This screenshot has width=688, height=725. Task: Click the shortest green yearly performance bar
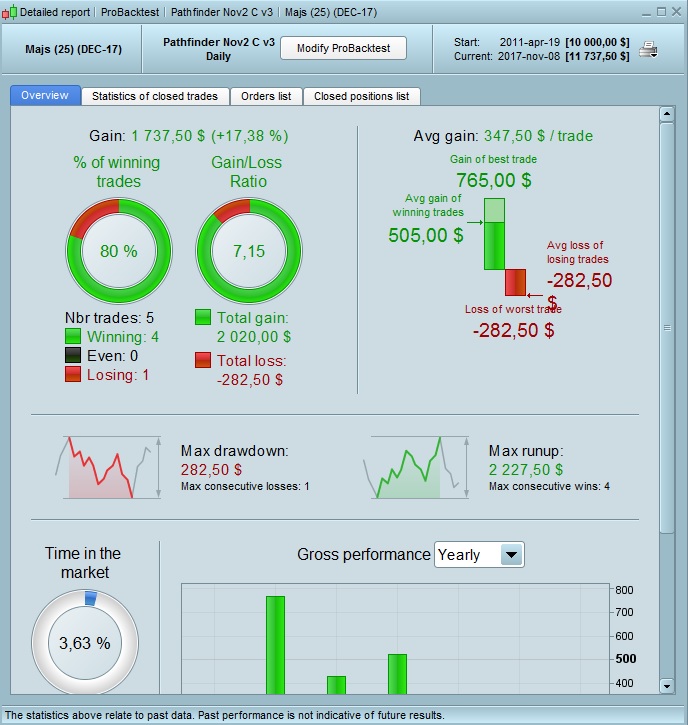pos(337,685)
